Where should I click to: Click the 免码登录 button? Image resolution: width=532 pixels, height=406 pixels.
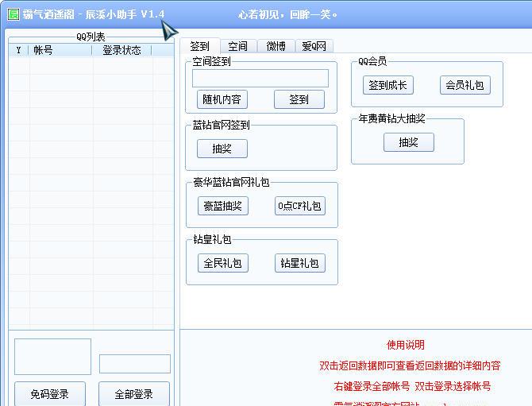point(50,394)
